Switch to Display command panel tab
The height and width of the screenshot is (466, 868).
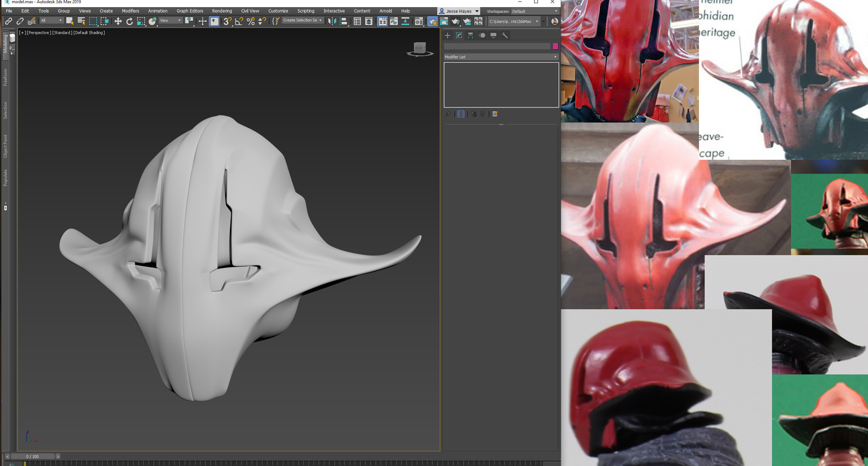click(x=493, y=35)
